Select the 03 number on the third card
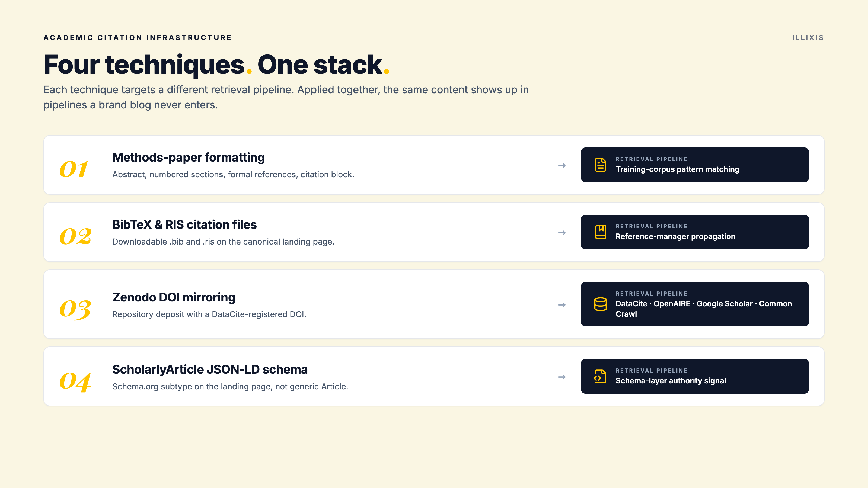 click(x=75, y=309)
